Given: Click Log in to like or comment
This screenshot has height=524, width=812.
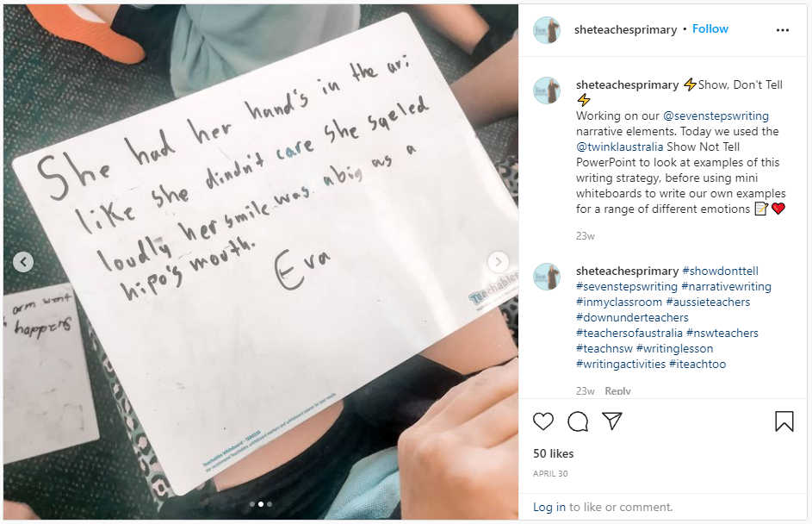Looking at the screenshot, I should (x=549, y=507).
